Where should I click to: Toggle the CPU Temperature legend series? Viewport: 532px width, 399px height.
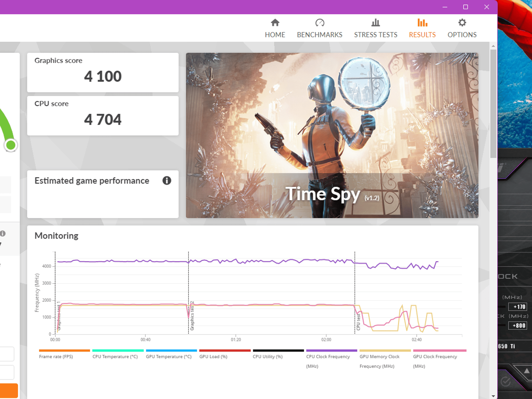pyautogui.click(x=115, y=357)
